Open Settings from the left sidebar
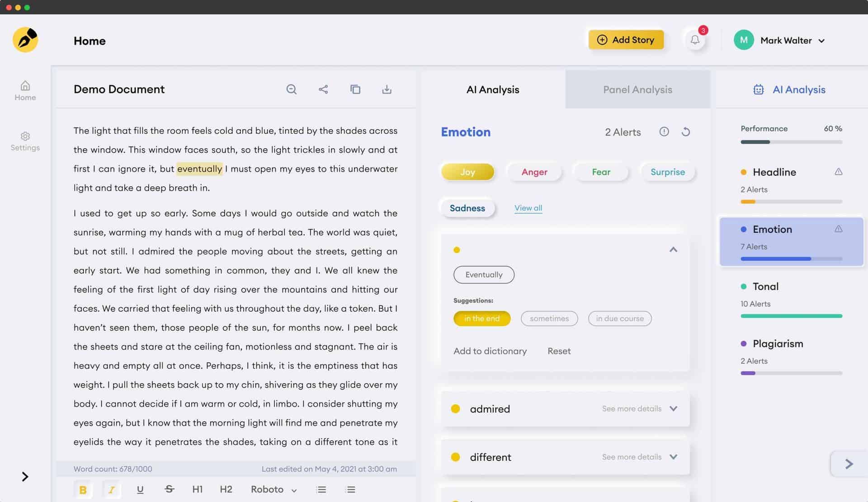The width and height of the screenshot is (868, 502). [x=25, y=141]
